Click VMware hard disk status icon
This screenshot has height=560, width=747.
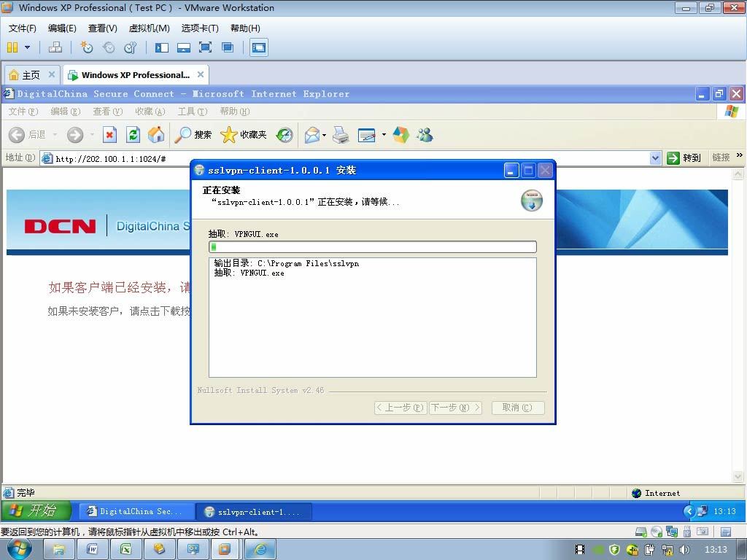(641, 532)
